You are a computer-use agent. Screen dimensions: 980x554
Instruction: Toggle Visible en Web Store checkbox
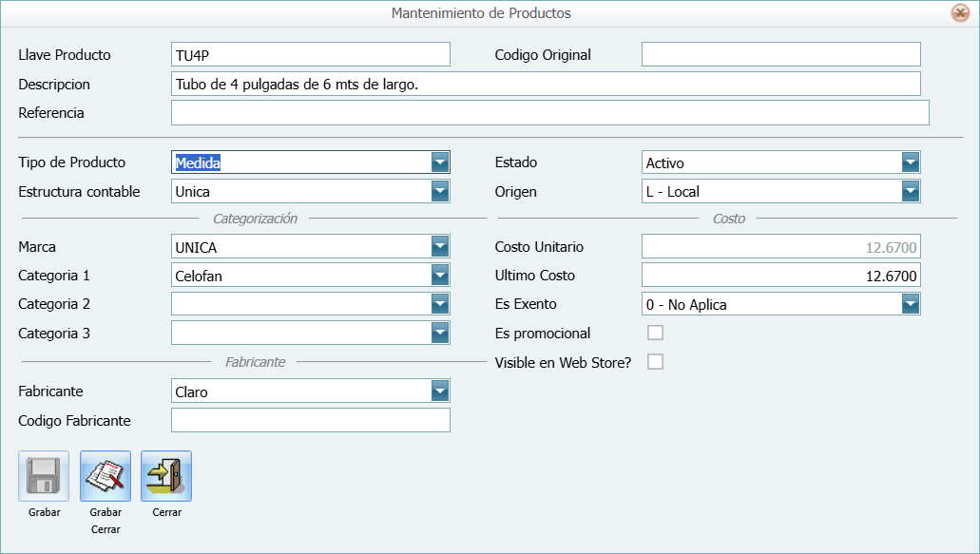coord(655,362)
